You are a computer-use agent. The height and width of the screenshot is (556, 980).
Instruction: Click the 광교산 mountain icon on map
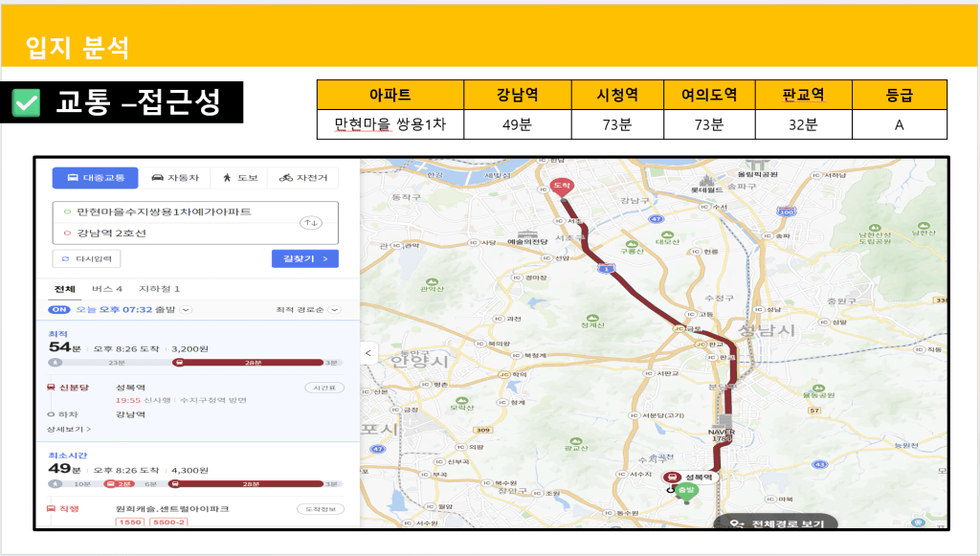(575, 441)
